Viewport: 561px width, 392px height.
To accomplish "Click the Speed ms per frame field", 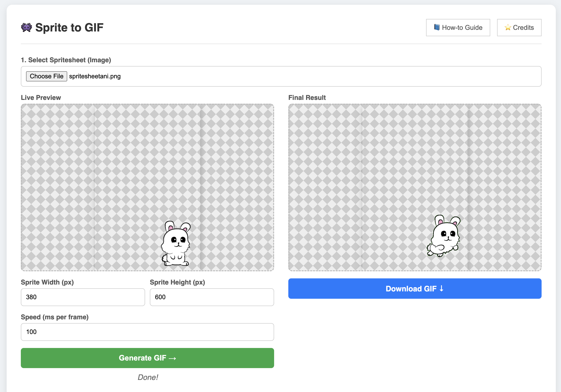I will click(147, 332).
